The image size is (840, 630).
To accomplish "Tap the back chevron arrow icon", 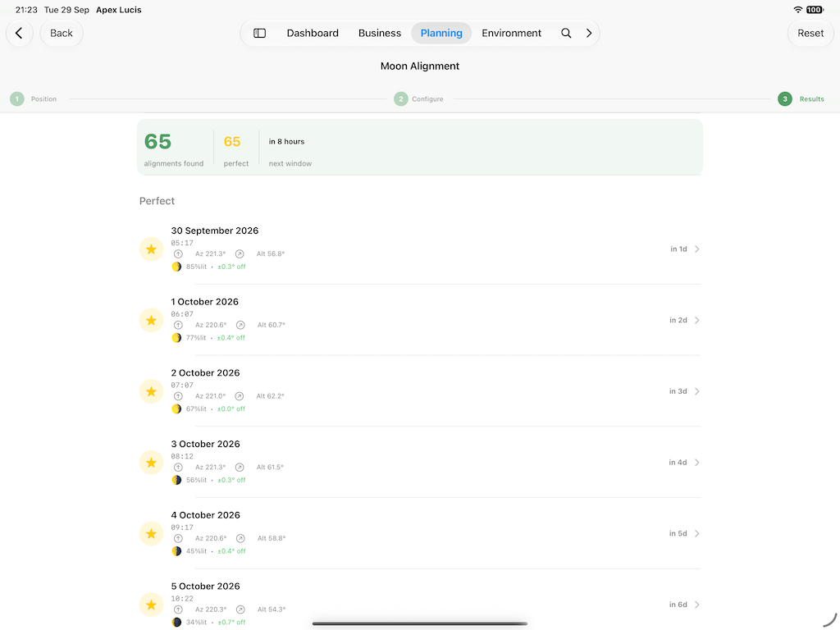I will [x=20, y=33].
